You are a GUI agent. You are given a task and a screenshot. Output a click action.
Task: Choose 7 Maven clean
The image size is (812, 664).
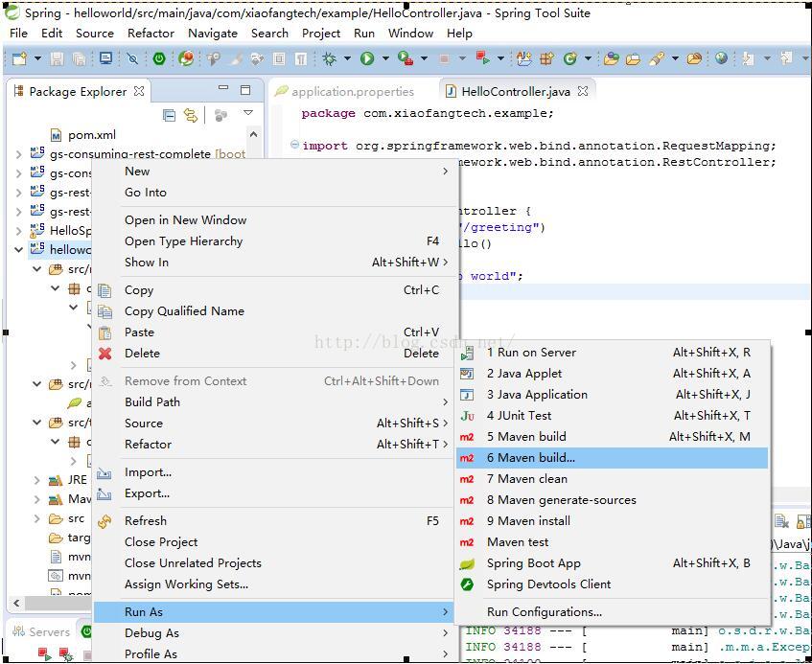(x=612, y=479)
